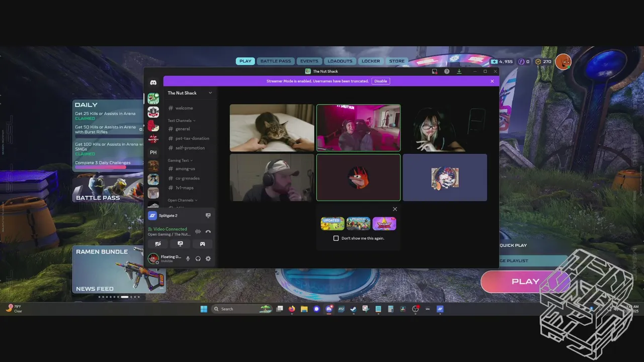644x362 pixels.
Task: Open the 1v1-maps channel
Action: pyautogui.click(x=184, y=188)
